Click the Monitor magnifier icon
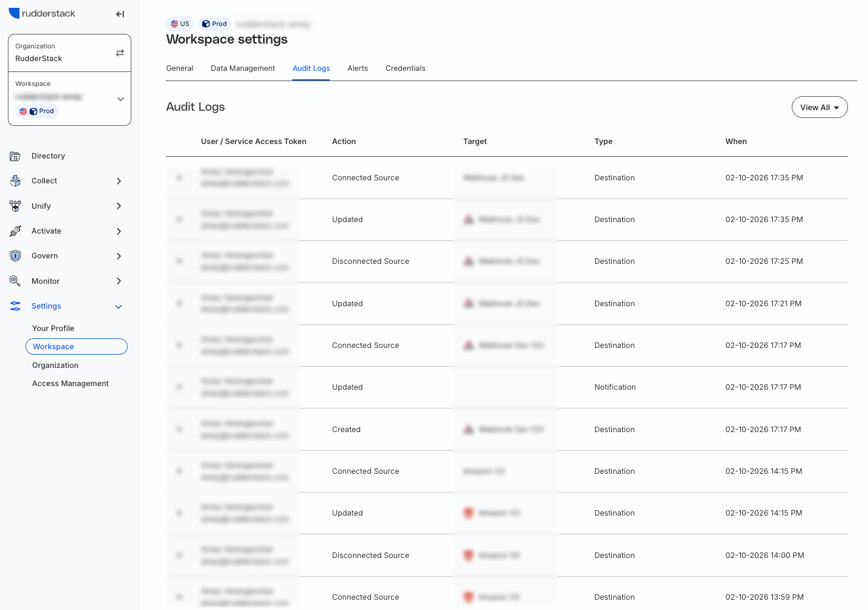Viewport: 868px width, 610px height. tap(15, 281)
